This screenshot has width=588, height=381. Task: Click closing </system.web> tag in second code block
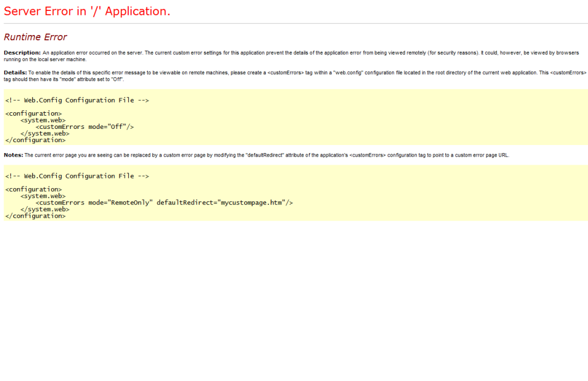click(x=45, y=209)
